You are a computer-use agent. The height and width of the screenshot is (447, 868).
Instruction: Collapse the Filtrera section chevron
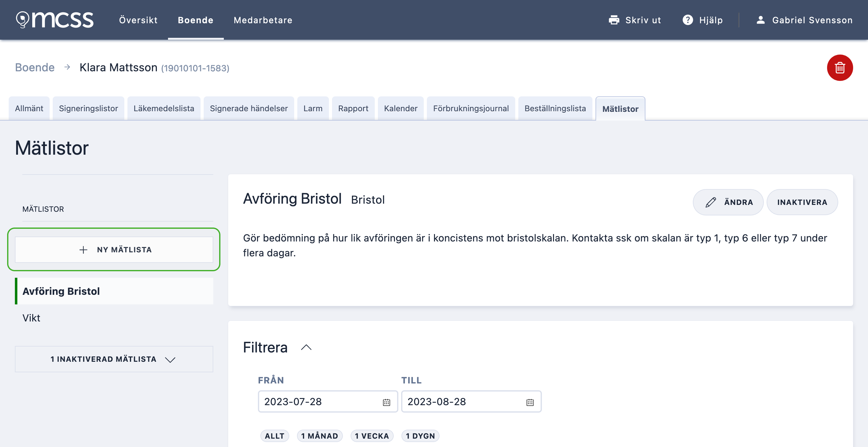[x=306, y=347]
